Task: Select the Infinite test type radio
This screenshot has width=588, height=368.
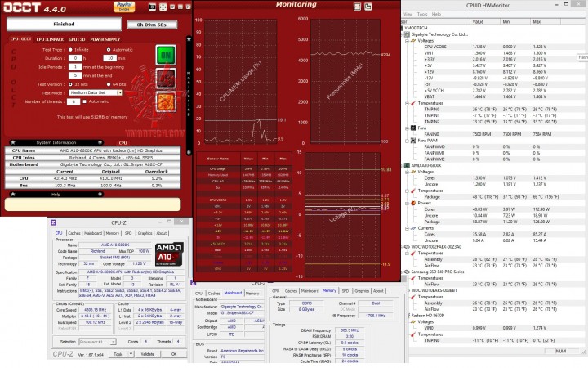Action: (x=70, y=50)
